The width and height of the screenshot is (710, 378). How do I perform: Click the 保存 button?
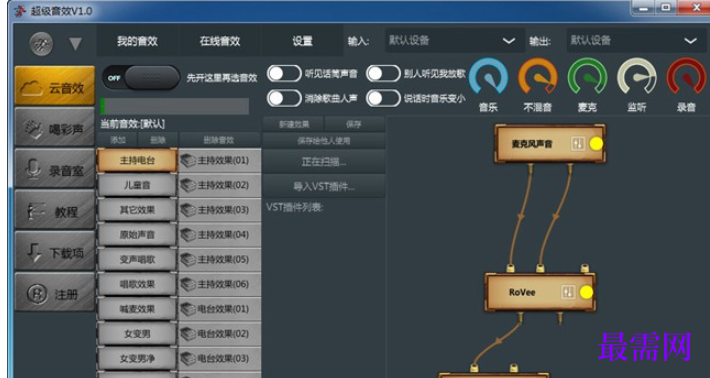(x=354, y=124)
